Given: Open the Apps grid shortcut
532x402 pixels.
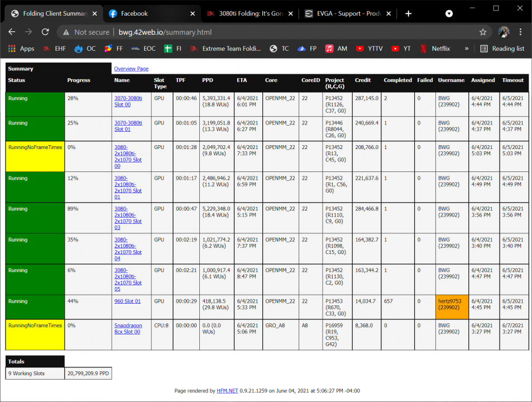Looking at the screenshot, I should click(x=21, y=49).
